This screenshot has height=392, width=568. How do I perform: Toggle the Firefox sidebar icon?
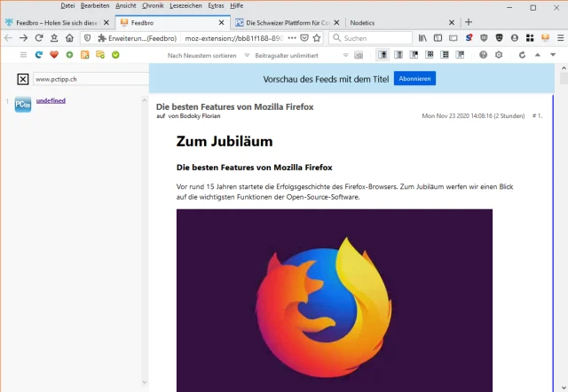click(x=438, y=38)
